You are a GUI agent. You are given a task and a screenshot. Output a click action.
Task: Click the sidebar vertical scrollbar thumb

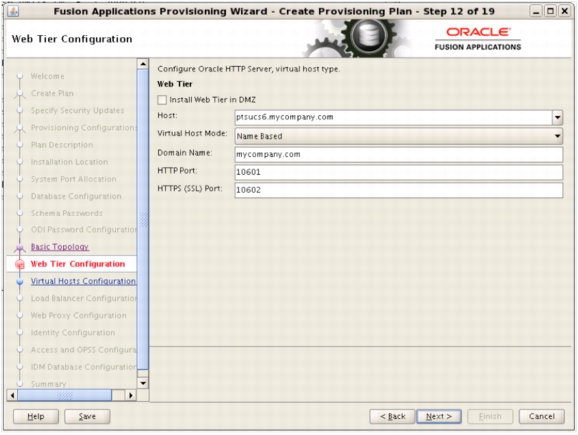pos(143,220)
